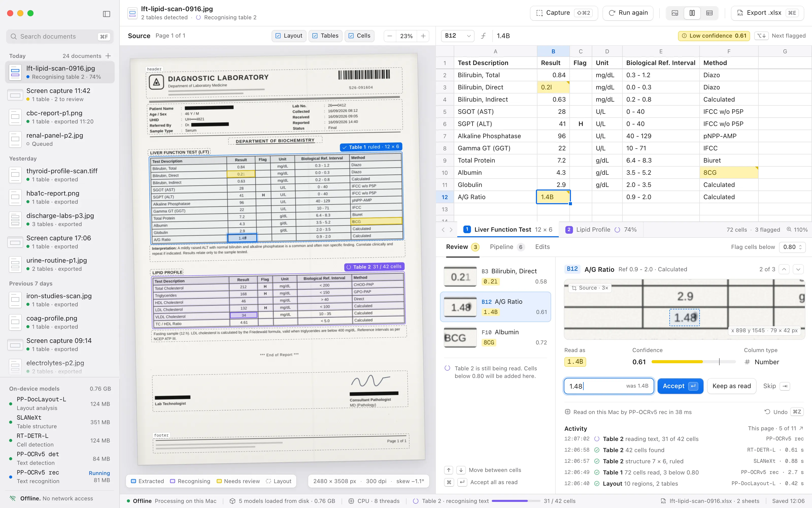
Task: Select the B3 Bilirubin, Direct review item
Action: (495, 276)
